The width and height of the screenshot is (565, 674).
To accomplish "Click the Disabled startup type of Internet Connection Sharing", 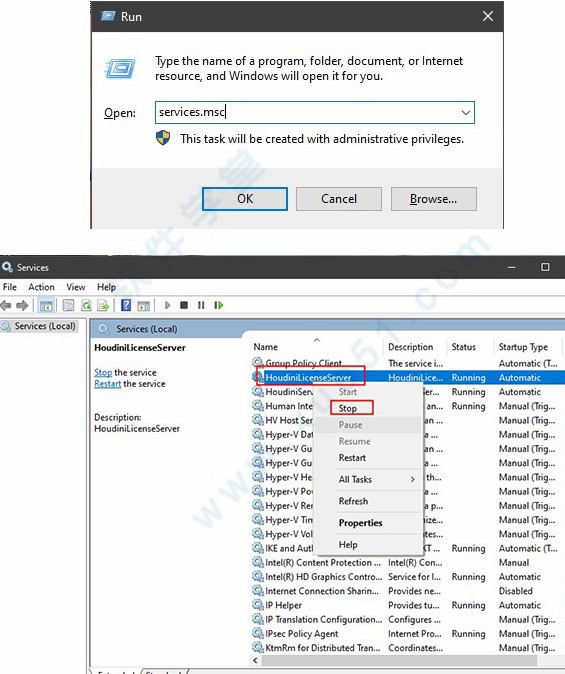I will [x=516, y=591].
